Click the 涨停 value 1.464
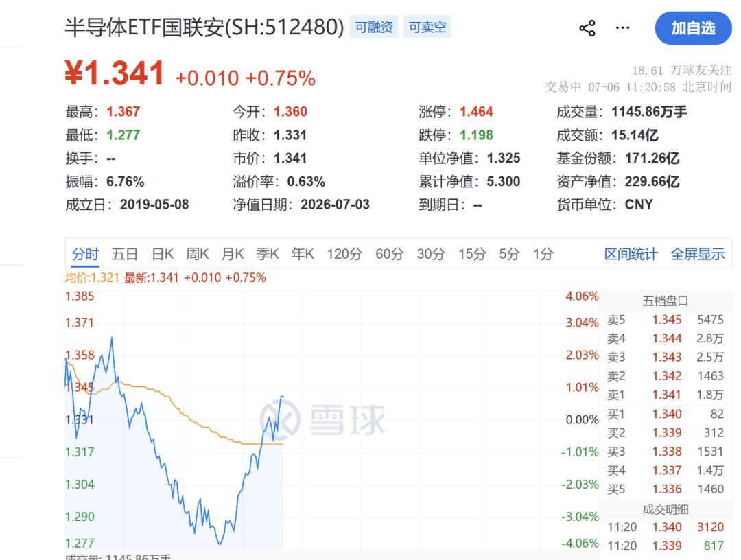This screenshot has width=741, height=560. tap(476, 112)
